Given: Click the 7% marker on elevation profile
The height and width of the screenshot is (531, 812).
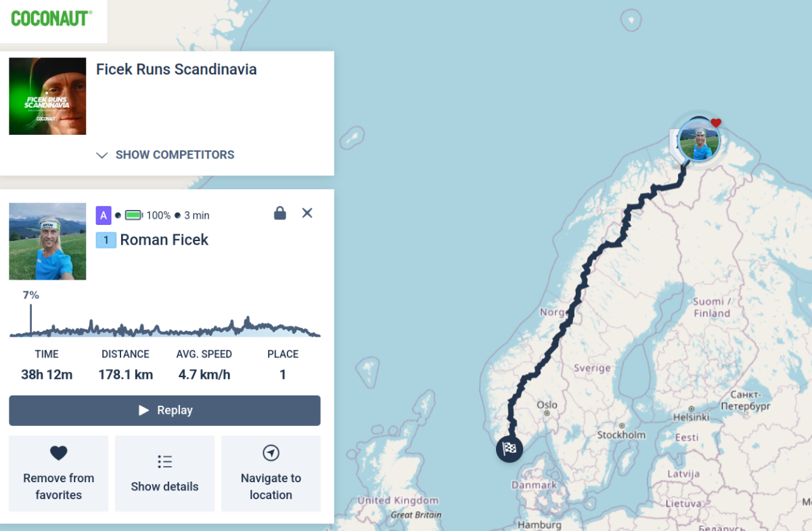Looking at the screenshot, I should point(30,295).
